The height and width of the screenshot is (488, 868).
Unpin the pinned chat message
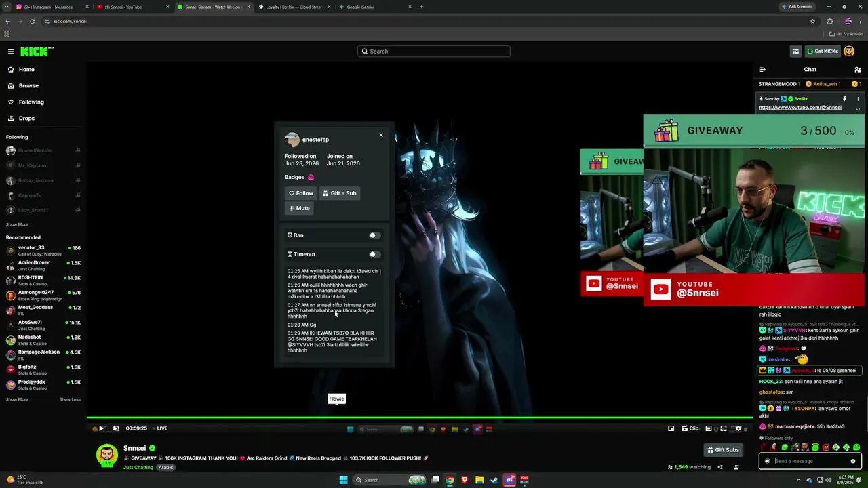pyautogui.click(x=844, y=99)
